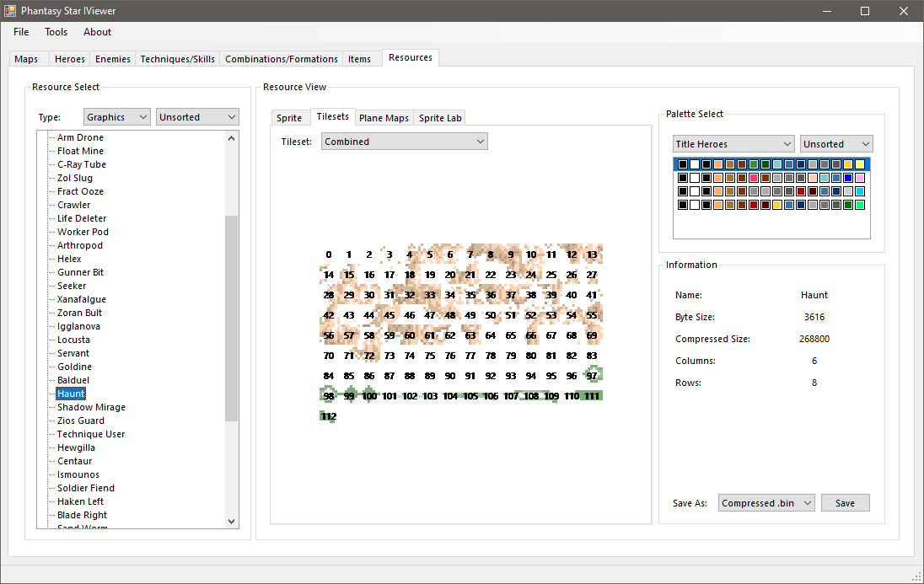Click resource list scroll up arrow
Viewport: 924px width, 584px height.
[231, 138]
